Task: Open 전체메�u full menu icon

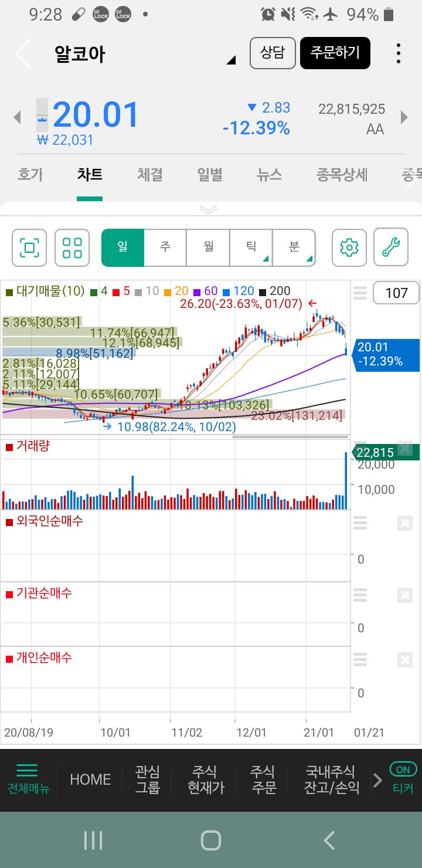Action: coord(28,779)
